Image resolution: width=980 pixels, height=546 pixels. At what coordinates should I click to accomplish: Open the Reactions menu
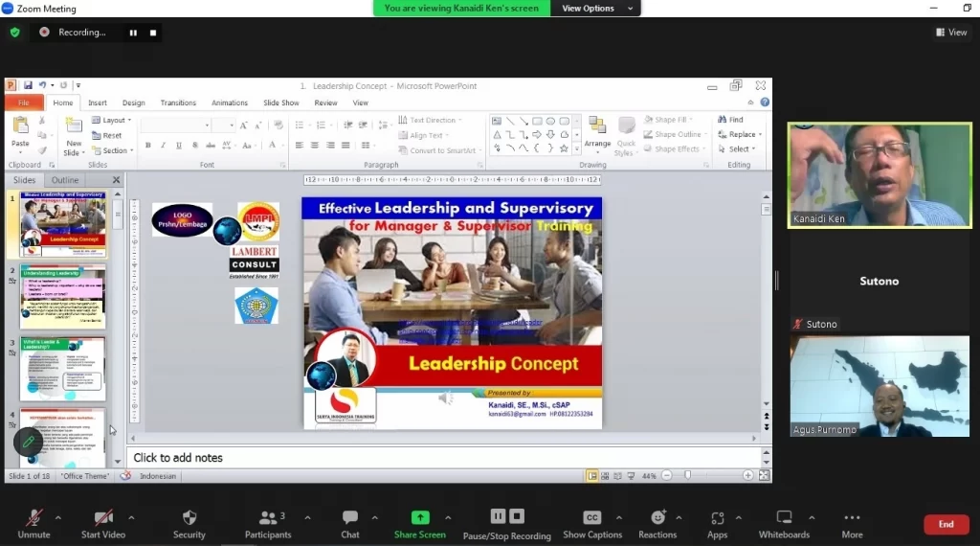tap(657, 524)
